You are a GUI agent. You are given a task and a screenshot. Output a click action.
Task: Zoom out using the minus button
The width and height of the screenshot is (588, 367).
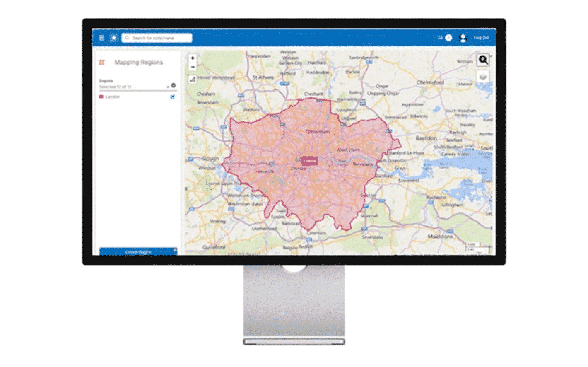point(193,67)
